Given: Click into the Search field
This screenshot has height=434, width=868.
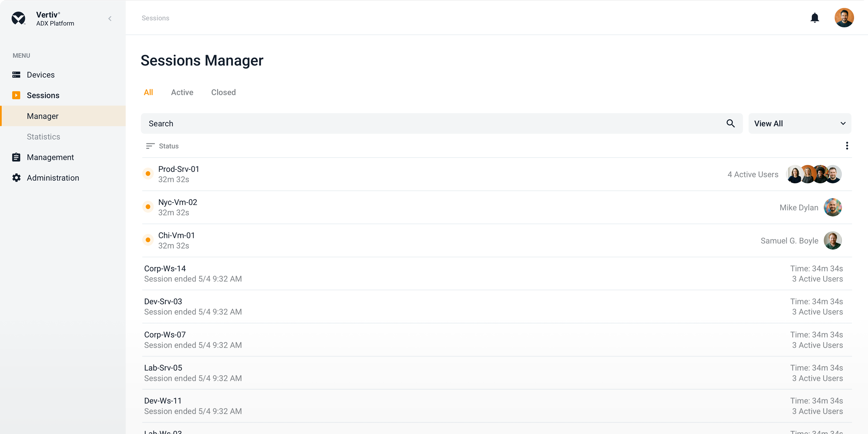Looking at the screenshot, I should tap(441, 123).
